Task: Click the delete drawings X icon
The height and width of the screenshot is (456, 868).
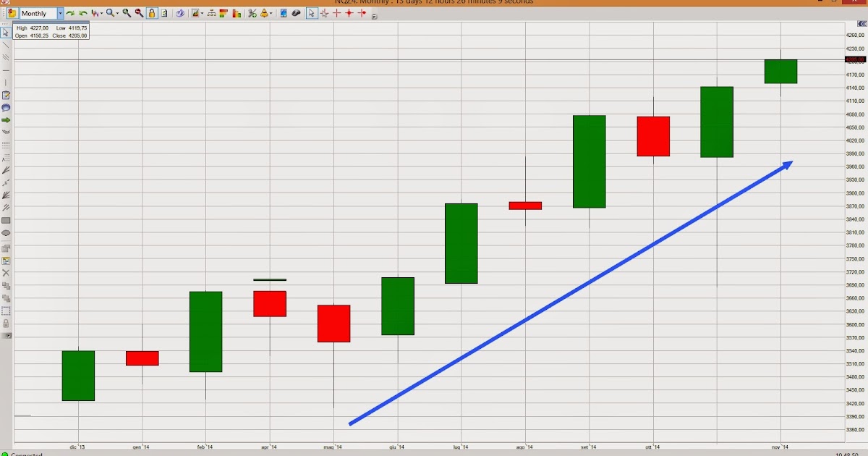Action: [7, 273]
